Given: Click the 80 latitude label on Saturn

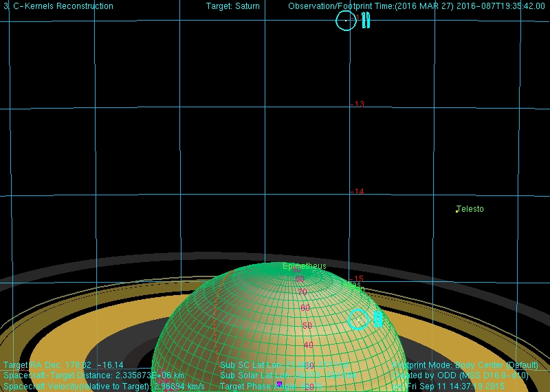Looking at the screenshot, I should [300, 279].
